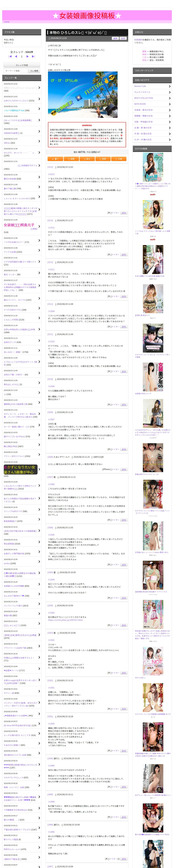
Task: Focus the キーワード検索 keyword input field
Action: point(16,71)
